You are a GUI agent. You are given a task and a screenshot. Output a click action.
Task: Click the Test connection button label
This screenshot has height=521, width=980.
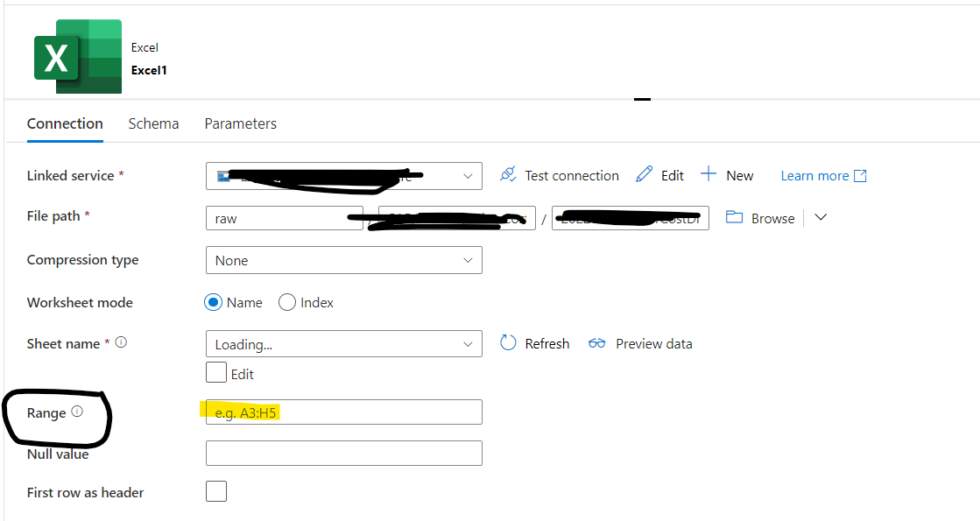[x=572, y=176]
